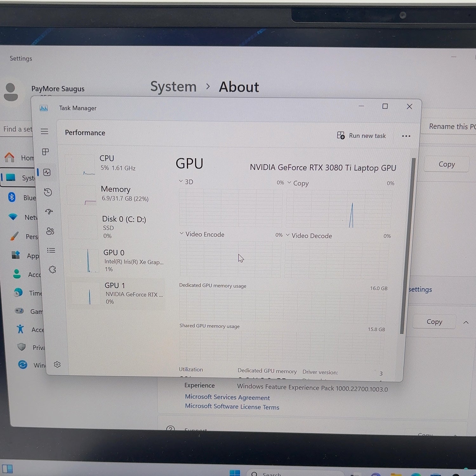Screen dimensions: 476x476
Task: Open Windows Update in Settings sidebar
Action: (x=32, y=365)
